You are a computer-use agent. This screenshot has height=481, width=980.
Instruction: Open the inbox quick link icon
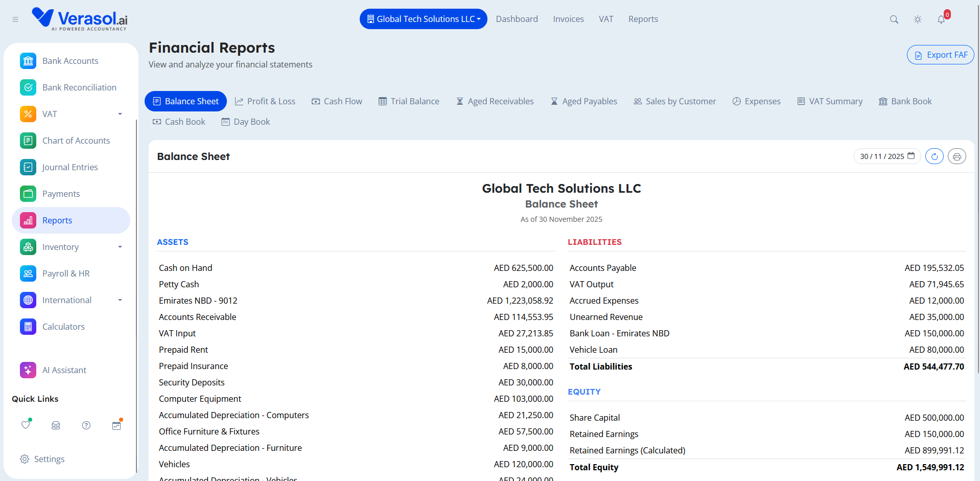(x=56, y=425)
